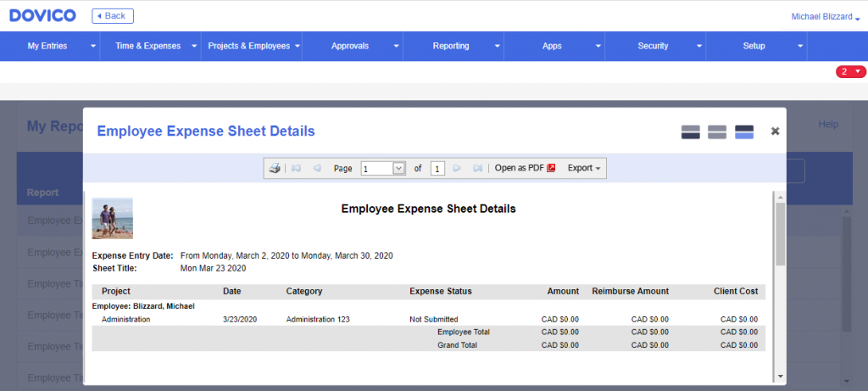The width and height of the screenshot is (868, 391).
Task: Go to first page of report
Action: tap(296, 169)
